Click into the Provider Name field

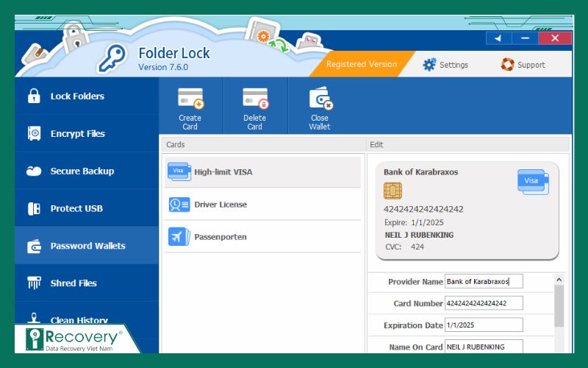coord(484,281)
